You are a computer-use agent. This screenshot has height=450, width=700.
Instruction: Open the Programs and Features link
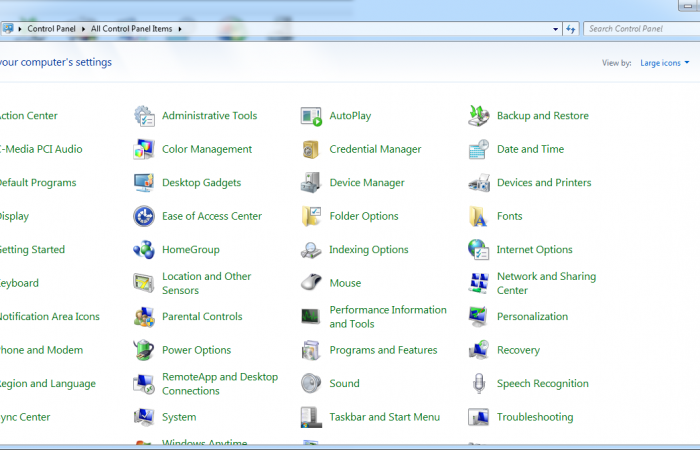tap(383, 350)
